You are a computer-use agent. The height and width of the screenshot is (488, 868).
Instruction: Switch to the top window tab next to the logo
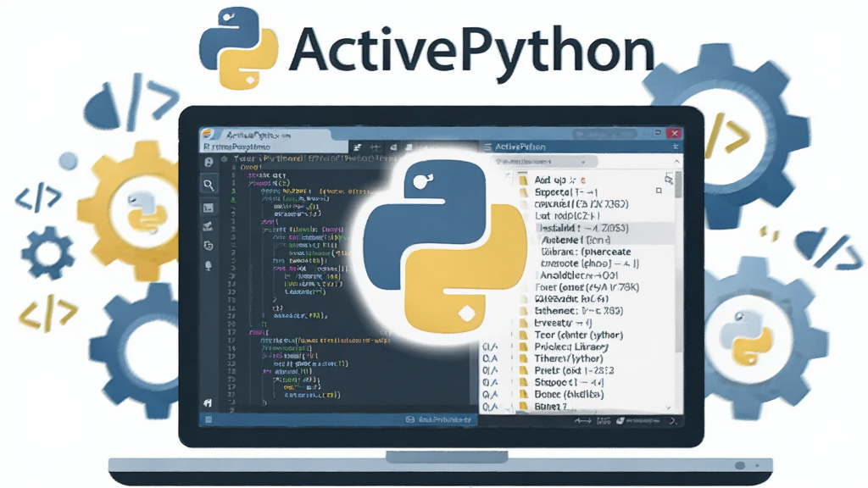275,135
